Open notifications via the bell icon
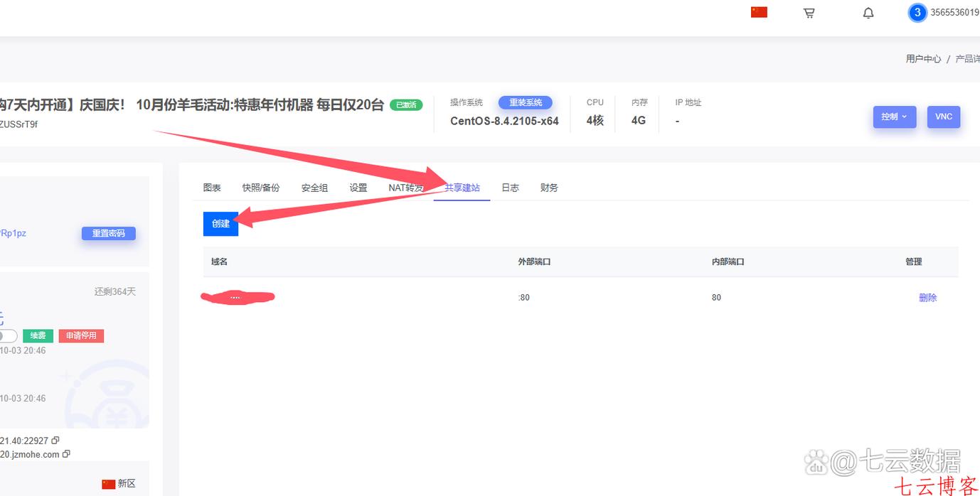This screenshot has width=980, height=496. pos(868,12)
